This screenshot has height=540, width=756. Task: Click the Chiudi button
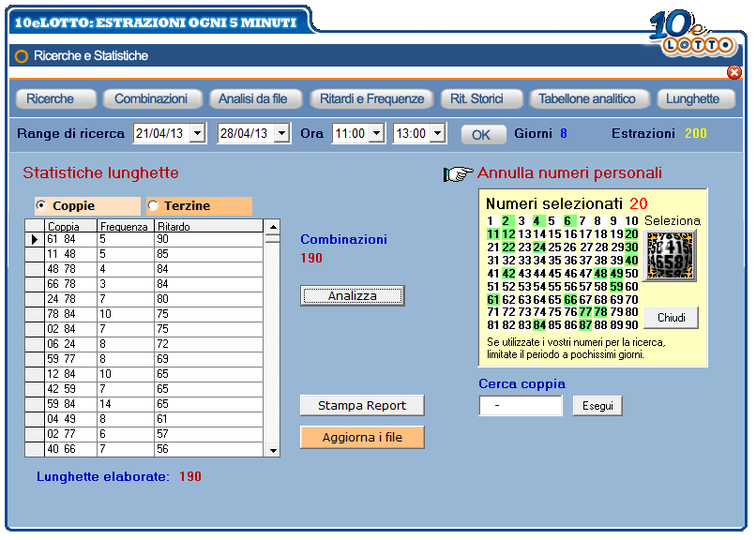point(672,318)
